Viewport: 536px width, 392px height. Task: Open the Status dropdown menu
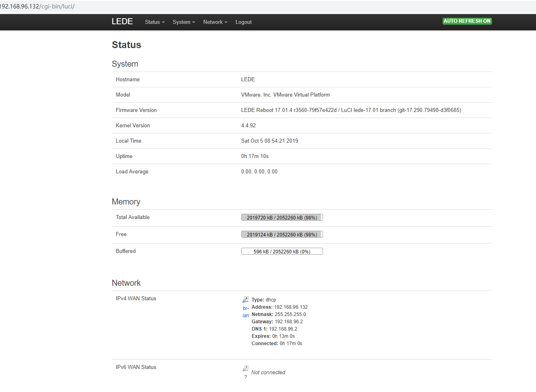pyautogui.click(x=155, y=22)
